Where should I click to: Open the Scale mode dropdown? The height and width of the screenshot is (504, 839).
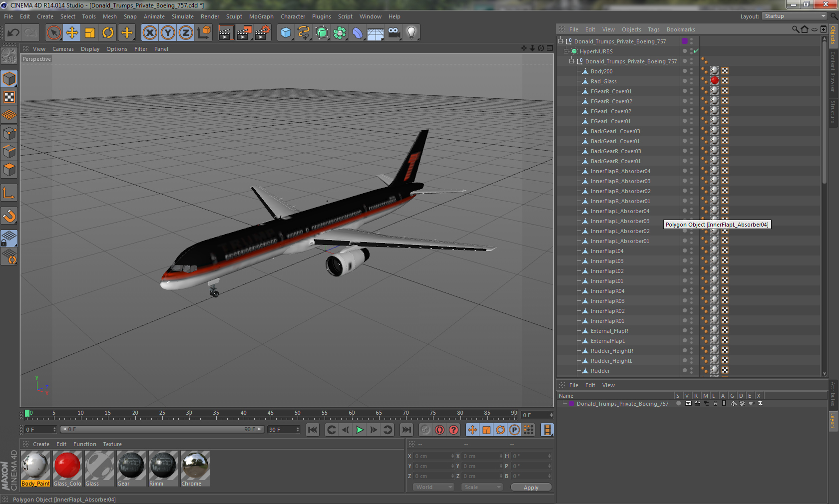(x=482, y=487)
